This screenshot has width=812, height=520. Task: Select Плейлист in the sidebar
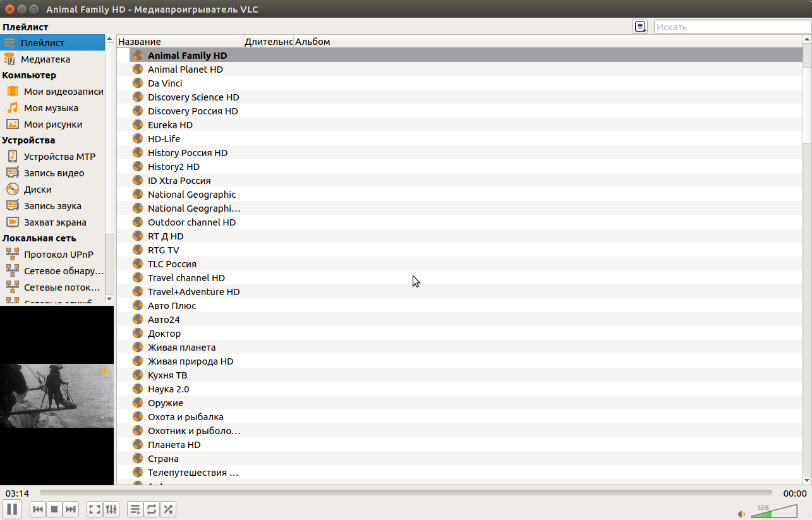[x=52, y=43]
